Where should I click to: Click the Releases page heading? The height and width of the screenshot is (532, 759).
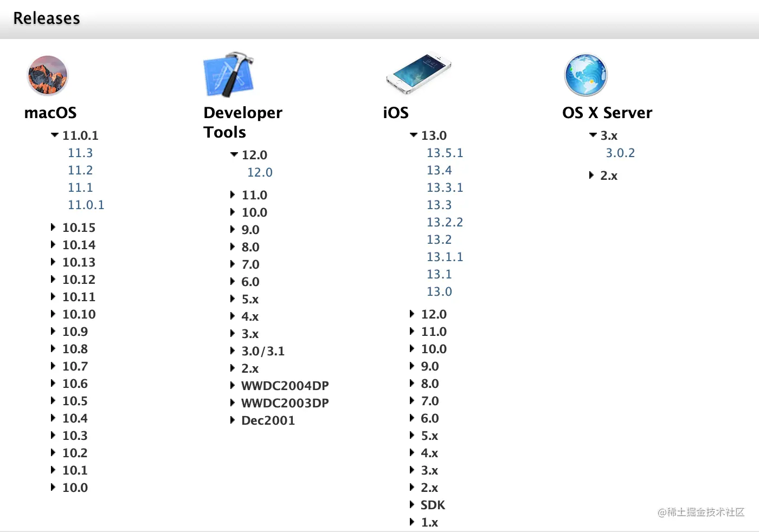(x=47, y=18)
